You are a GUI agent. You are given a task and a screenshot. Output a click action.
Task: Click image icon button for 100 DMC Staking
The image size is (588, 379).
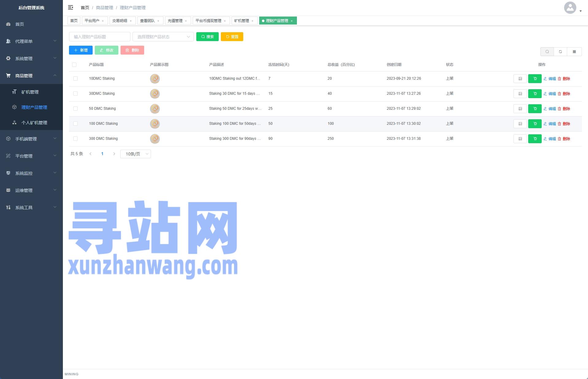pyautogui.click(x=520, y=124)
